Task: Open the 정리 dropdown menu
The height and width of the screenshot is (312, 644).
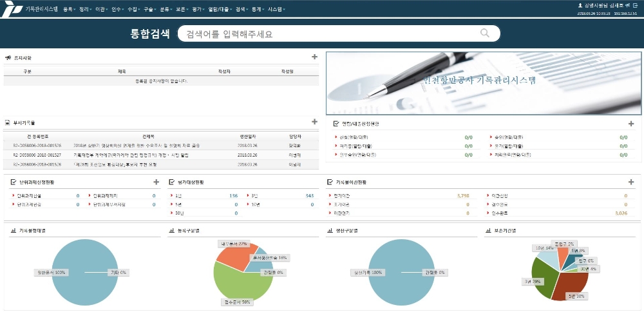Action: [86, 9]
